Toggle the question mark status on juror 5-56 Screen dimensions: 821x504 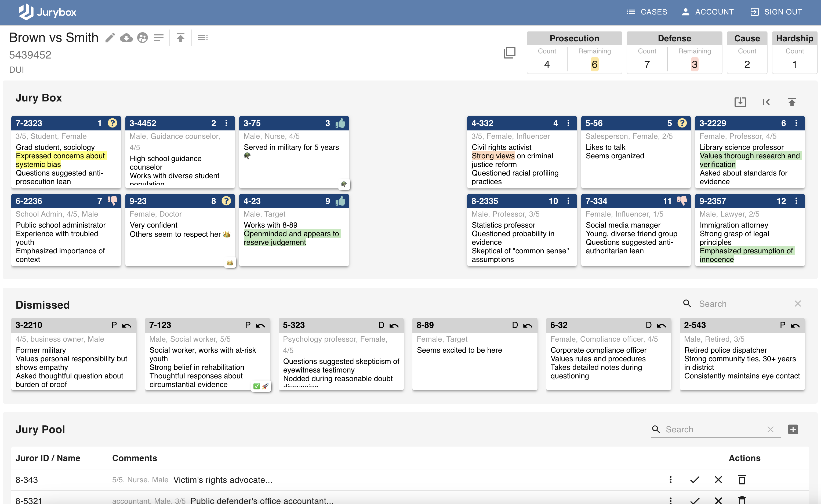[x=682, y=123]
